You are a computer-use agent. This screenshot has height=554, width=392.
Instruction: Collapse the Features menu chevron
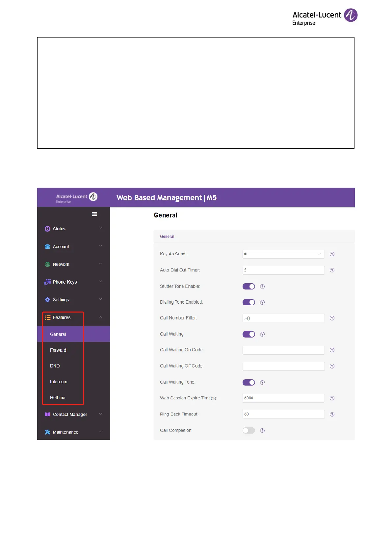coord(100,317)
